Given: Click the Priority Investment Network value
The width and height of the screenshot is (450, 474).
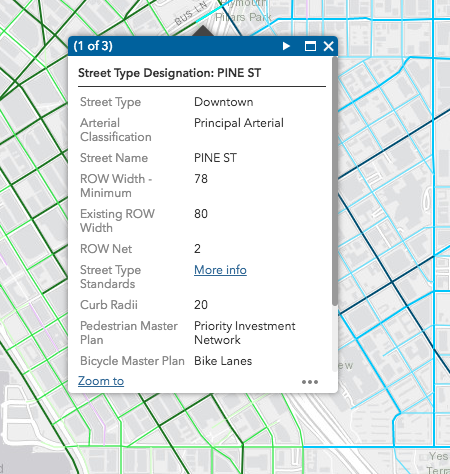Looking at the screenshot, I should (x=245, y=333).
